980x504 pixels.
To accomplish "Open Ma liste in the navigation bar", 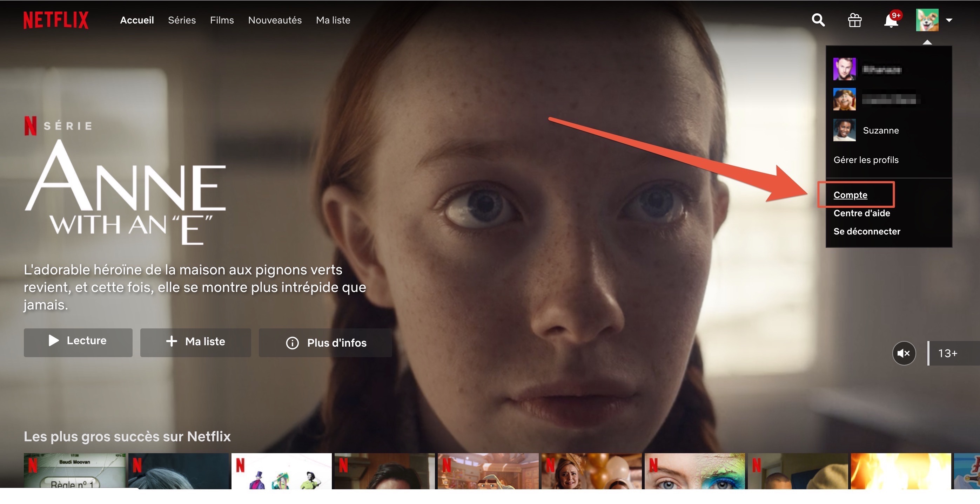I will pyautogui.click(x=333, y=20).
